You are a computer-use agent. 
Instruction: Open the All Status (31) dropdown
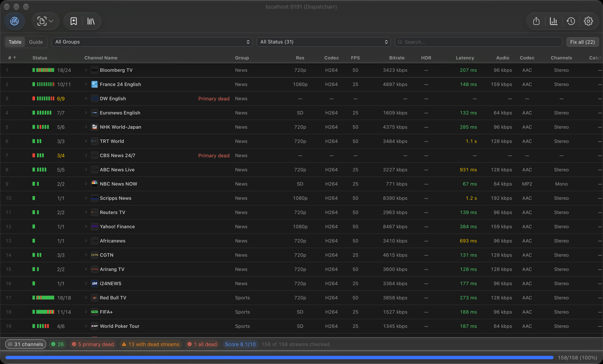point(323,42)
